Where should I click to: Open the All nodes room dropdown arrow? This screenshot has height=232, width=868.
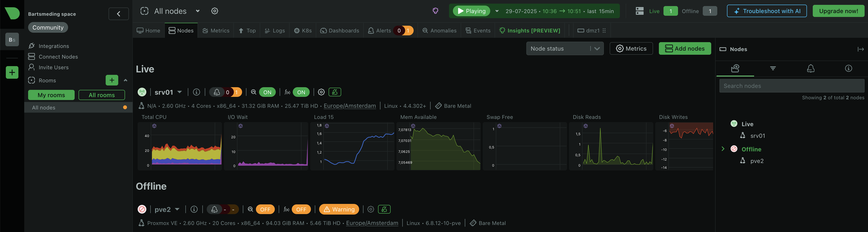[198, 11]
